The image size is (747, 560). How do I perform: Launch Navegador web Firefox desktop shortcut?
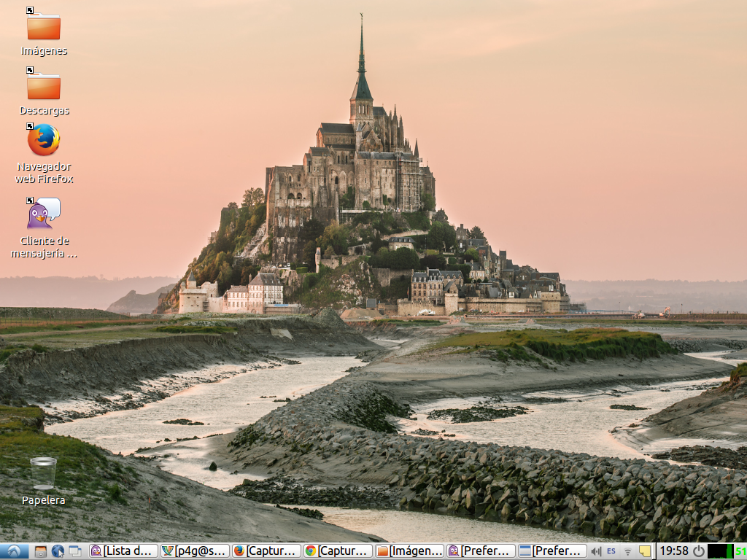point(43,139)
